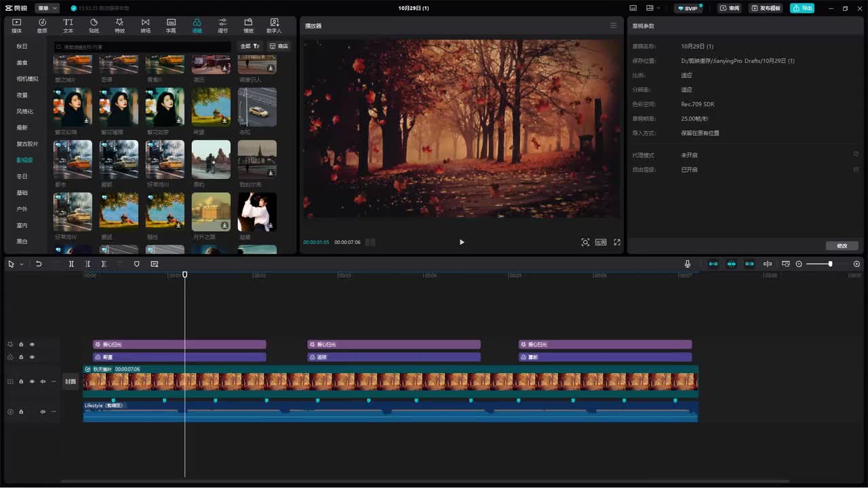Image resolution: width=868 pixels, height=488 pixels.
Task: Toggle main track magnet snapping
Action: pos(713,264)
